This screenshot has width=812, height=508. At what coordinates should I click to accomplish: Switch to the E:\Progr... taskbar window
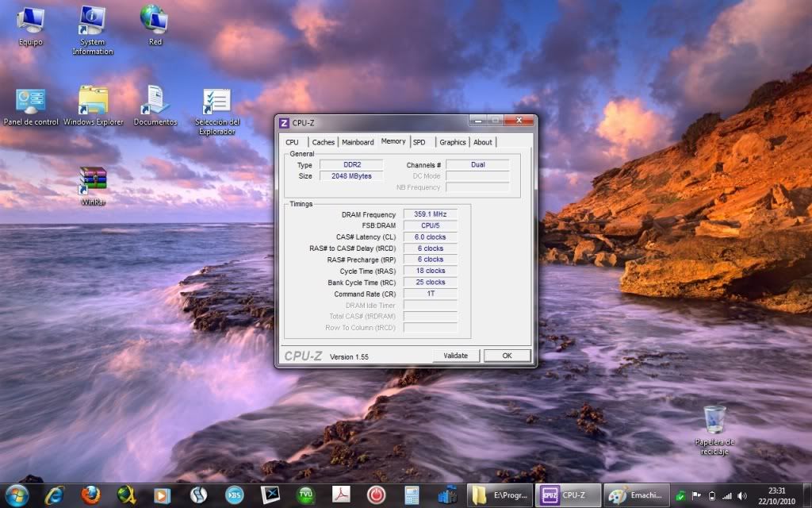(500, 495)
